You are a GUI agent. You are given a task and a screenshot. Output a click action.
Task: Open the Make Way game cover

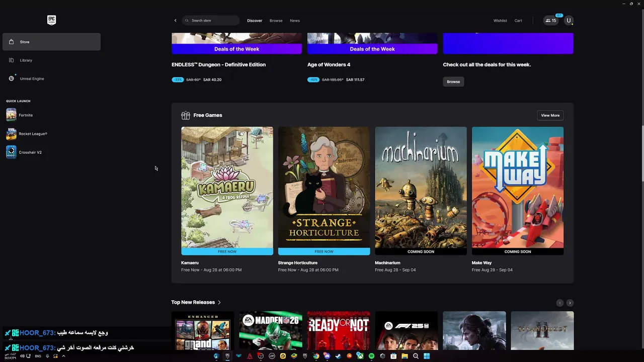point(518,191)
